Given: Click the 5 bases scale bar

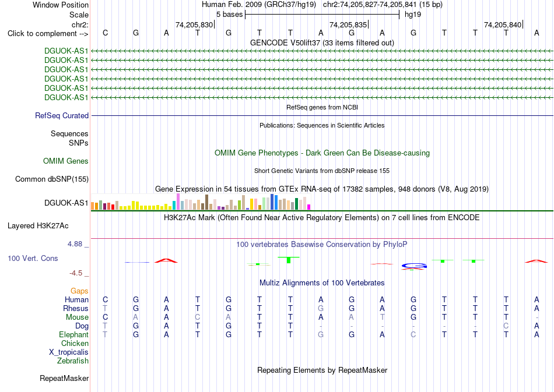Looking at the screenshot, I should click(322, 15).
